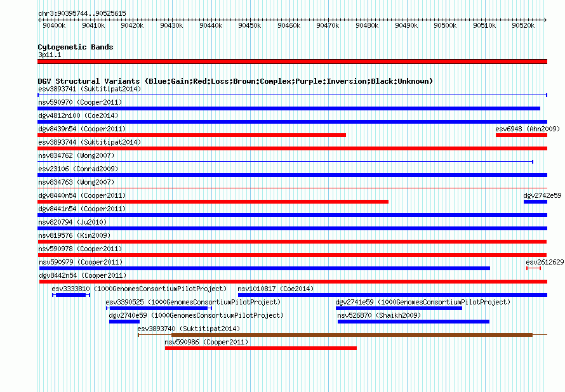Select the nsv590986 (Cooper2011) red bar
The image size is (565, 392).
(x=261, y=348)
